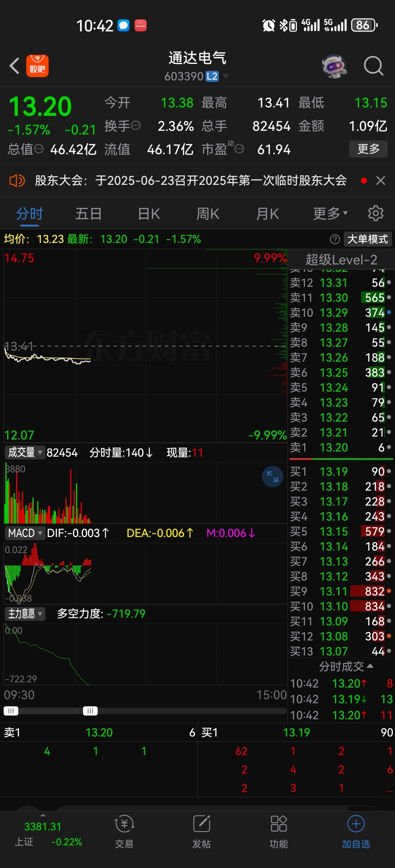
Task: Tap the MACD histogram chart
Action: [x=145, y=573]
